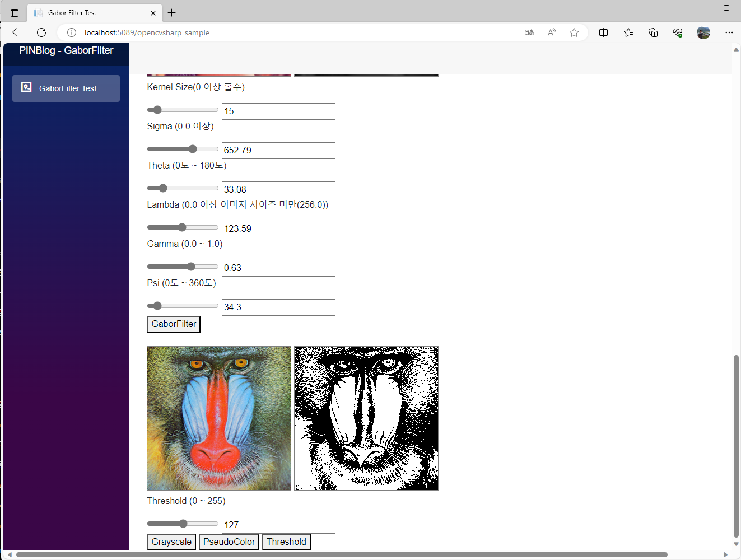Select GaborFilter Test in the sidebar menu
Screen dimensions: 741x560
point(66,88)
